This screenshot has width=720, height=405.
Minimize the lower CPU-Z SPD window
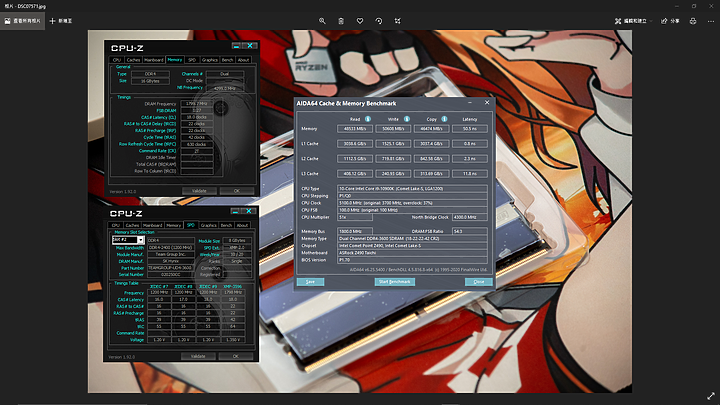click(235, 211)
